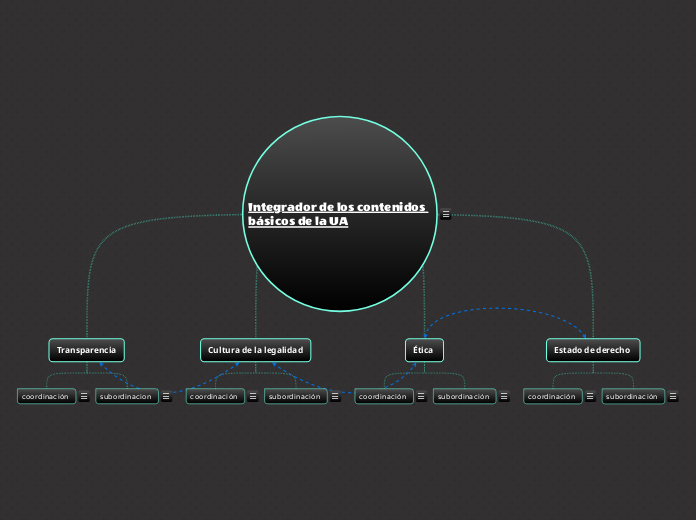Open notes icon next to Ética's coordinación
The width and height of the screenshot is (696, 520).
pyautogui.click(x=421, y=396)
